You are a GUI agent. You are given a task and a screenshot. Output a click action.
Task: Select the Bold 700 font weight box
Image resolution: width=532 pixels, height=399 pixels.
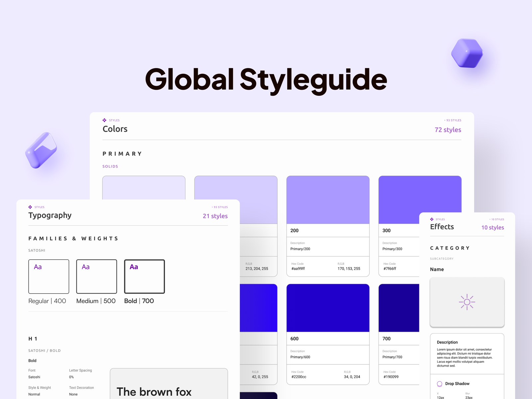pos(144,277)
